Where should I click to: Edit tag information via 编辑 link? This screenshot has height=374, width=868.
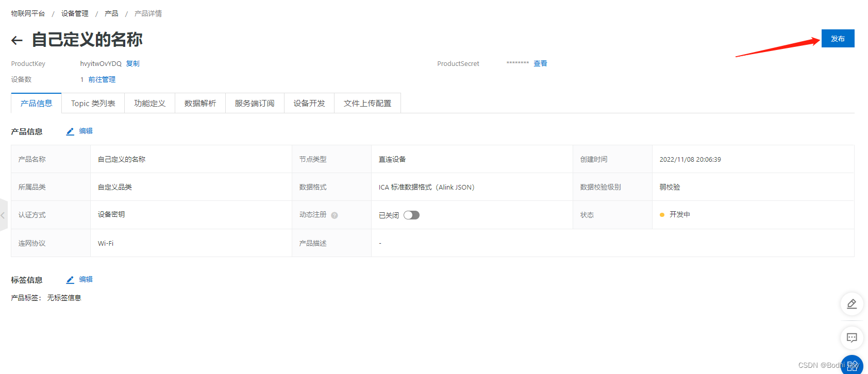click(86, 279)
